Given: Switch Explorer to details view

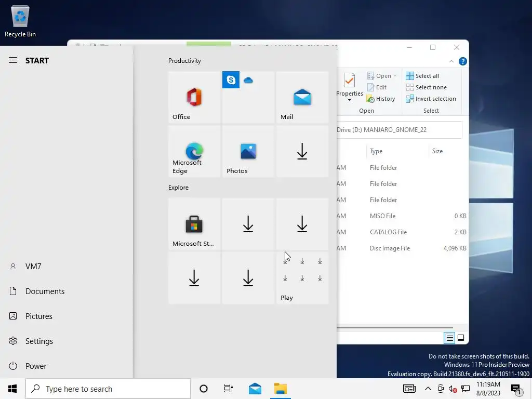Looking at the screenshot, I should click(449, 338).
